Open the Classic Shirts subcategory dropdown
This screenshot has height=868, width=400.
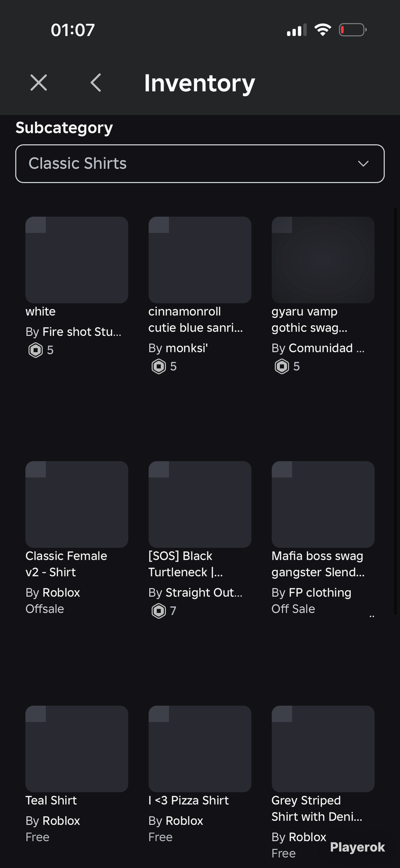tap(200, 164)
